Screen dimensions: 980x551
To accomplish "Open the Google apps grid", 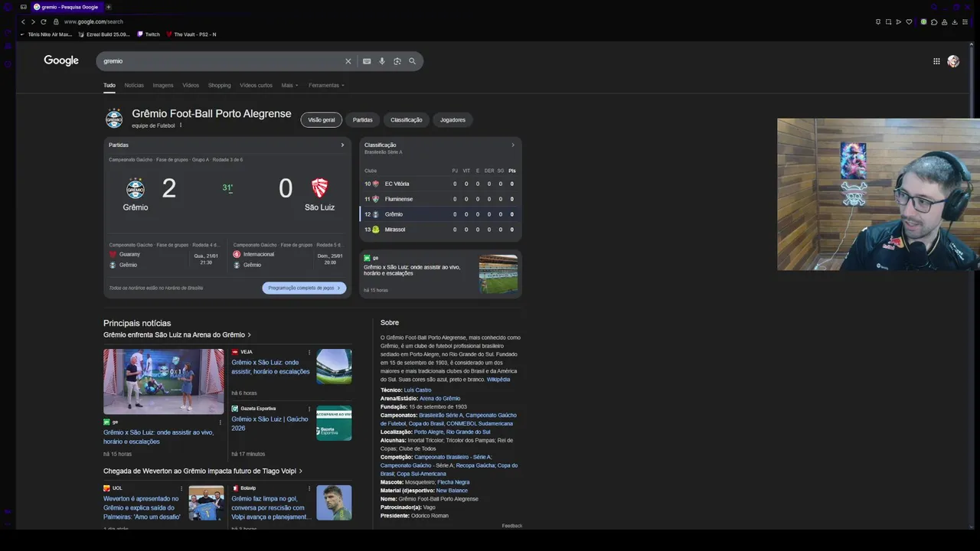I will (936, 61).
